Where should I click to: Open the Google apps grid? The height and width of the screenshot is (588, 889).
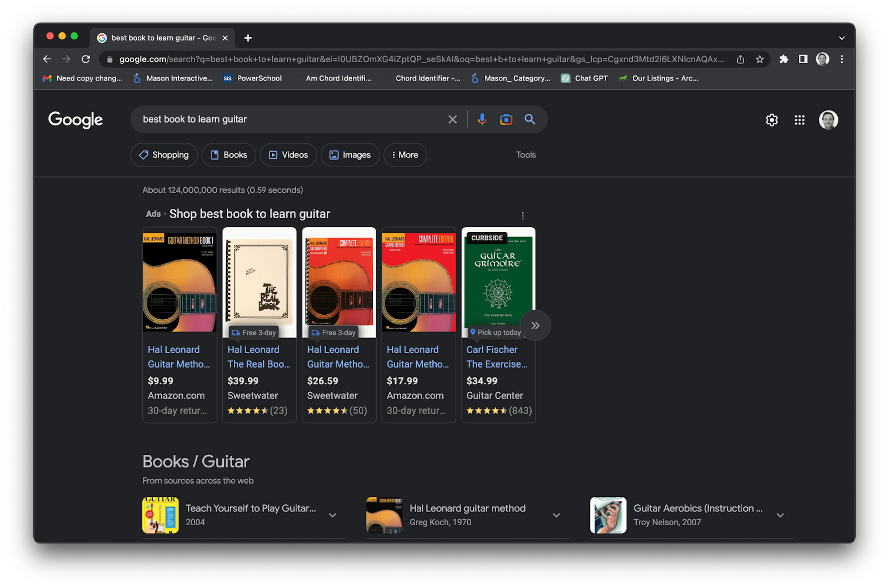click(800, 120)
